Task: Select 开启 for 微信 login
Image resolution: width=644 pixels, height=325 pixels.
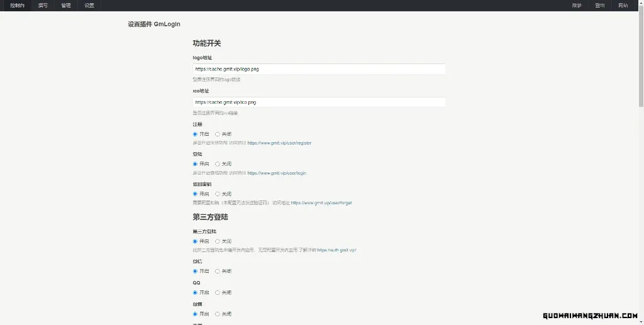Action: [x=195, y=271]
